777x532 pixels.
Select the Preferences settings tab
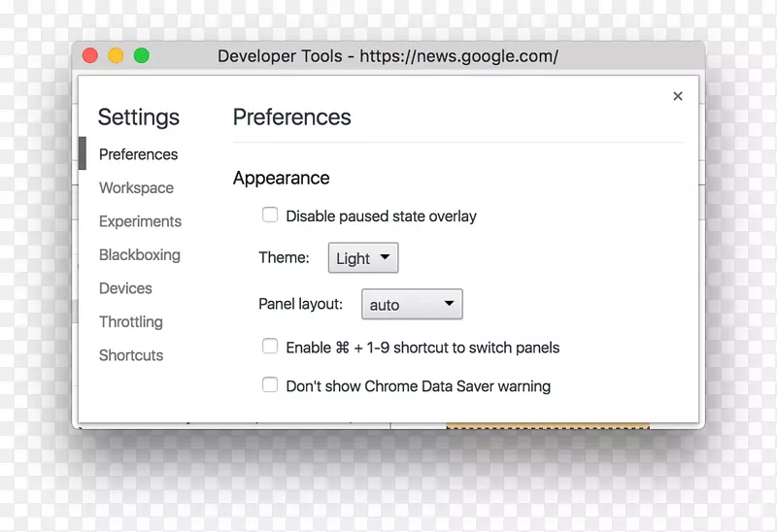(x=138, y=154)
